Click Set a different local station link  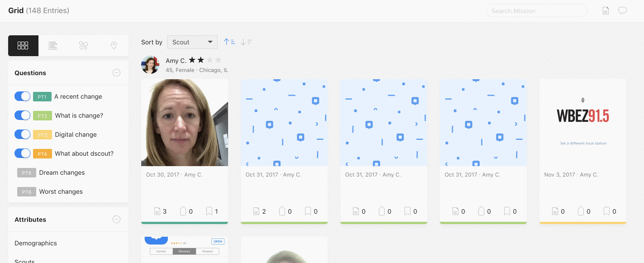583,143
